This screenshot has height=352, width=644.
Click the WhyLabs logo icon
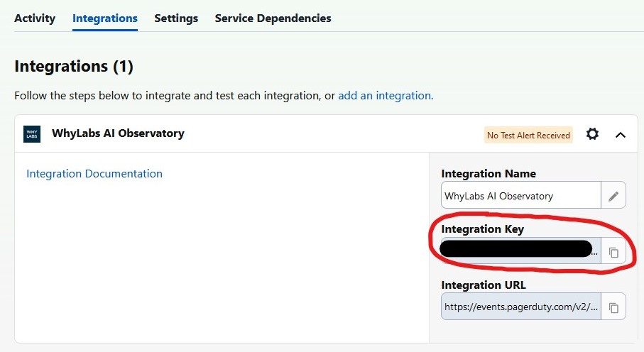pyautogui.click(x=32, y=134)
